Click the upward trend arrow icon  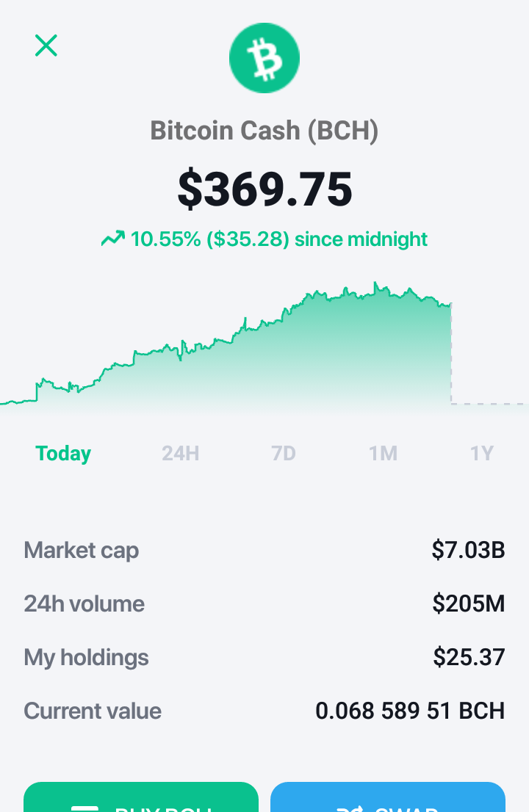point(113,239)
